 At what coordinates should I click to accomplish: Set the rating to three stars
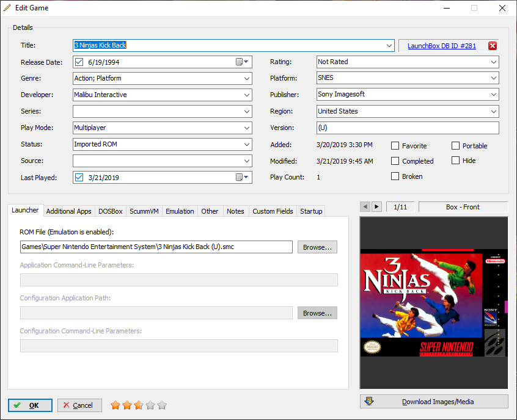(x=139, y=405)
